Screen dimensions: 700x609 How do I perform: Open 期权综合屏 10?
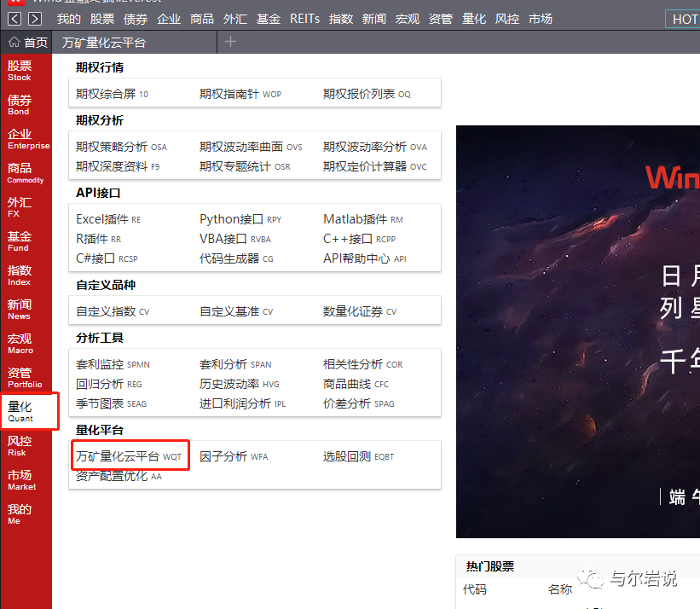[x=112, y=94]
